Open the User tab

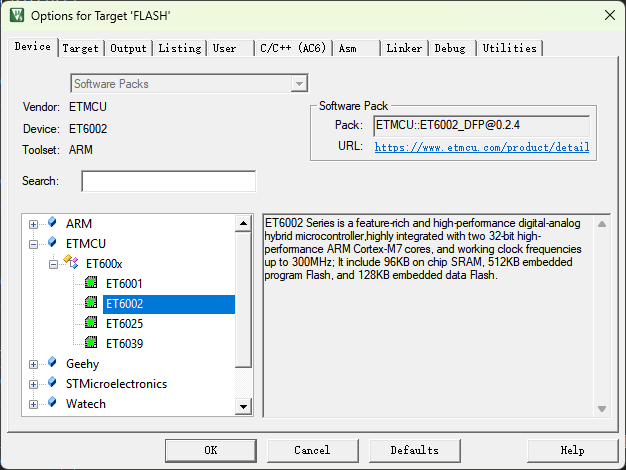pos(230,48)
